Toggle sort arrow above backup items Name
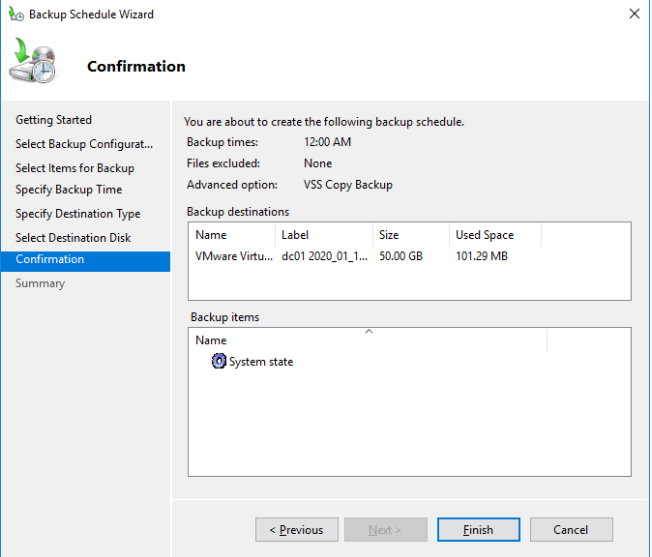The width and height of the screenshot is (652, 557). pos(368,331)
